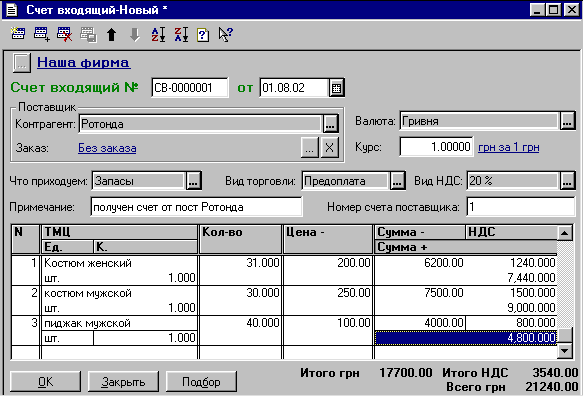Screen dimensions: 583x396
Task: Click the Сумма - column header
Action: pyautogui.click(x=420, y=232)
